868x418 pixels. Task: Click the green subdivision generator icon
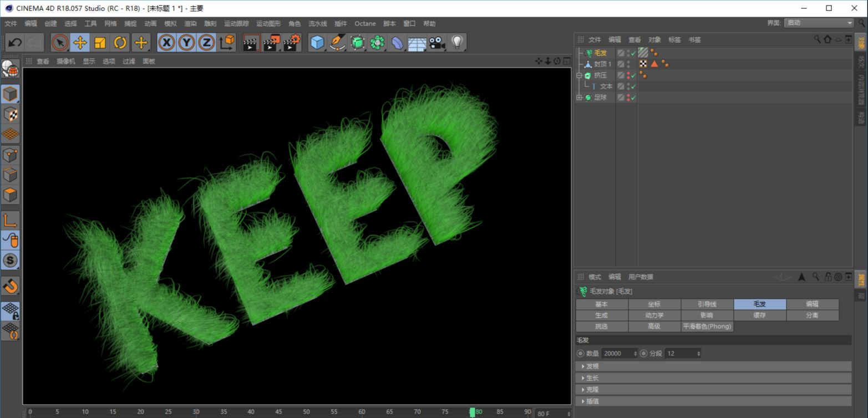pyautogui.click(x=357, y=43)
